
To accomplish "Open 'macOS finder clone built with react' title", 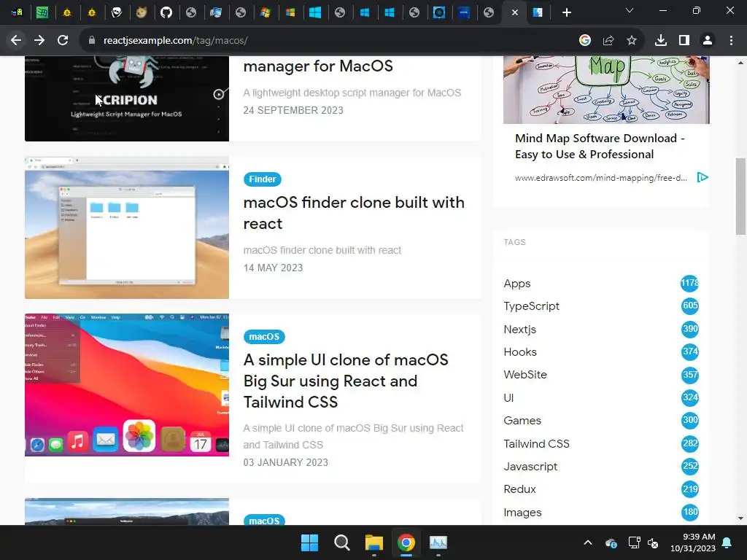I will click(354, 213).
